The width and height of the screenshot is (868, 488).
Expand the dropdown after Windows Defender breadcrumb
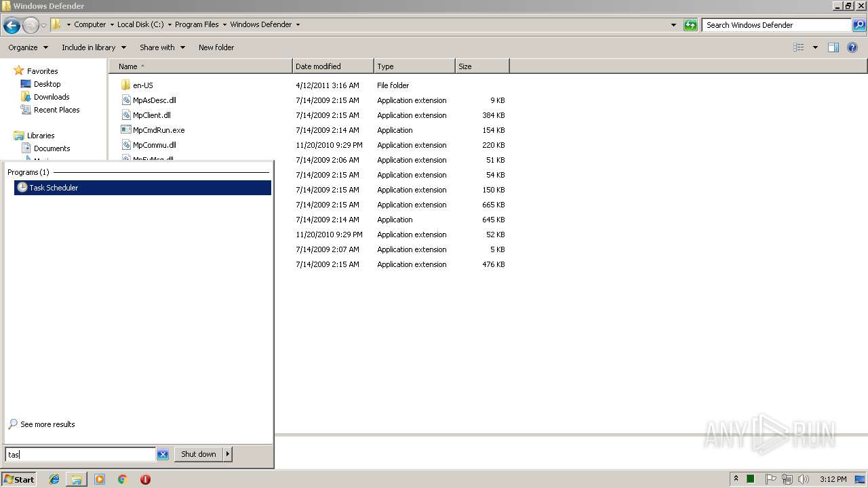[x=298, y=24]
